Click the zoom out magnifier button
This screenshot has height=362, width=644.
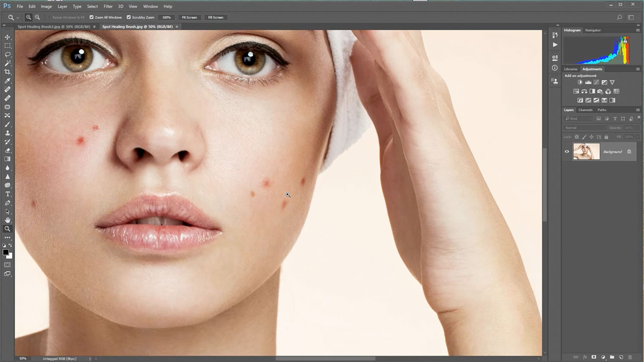37,18
